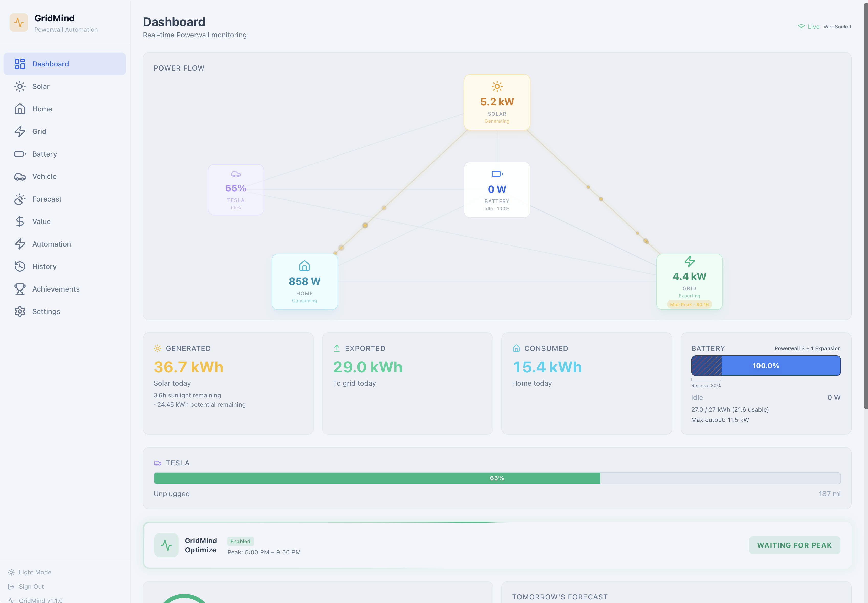The height and width of the screenshot is (603, 868).
Task: Click the GridMind Optimize pulse icon
Action: (166, 545)
